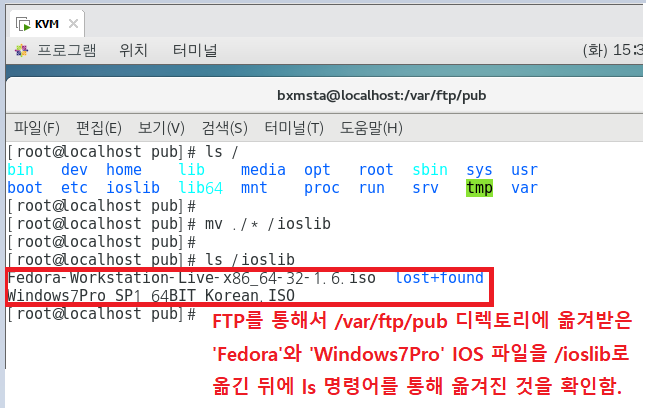Click the 'srv' directory name
Screen dimensions: 646x408
426,188
